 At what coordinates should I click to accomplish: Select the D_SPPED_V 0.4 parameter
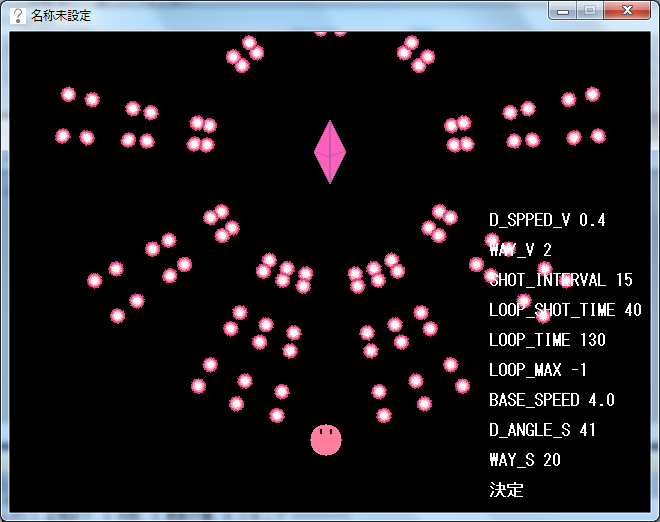coord(547,220)
